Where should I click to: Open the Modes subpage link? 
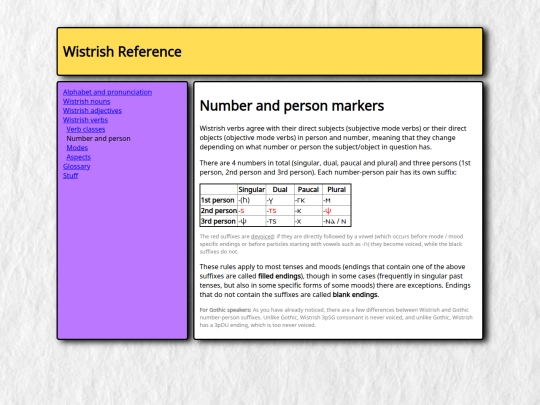pos(77,147)
